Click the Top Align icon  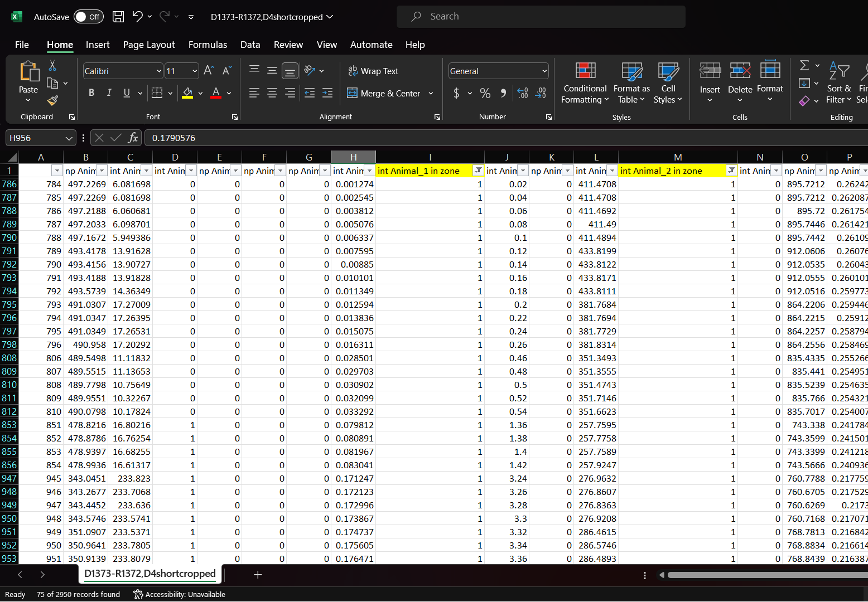click(x=254, y=70)
